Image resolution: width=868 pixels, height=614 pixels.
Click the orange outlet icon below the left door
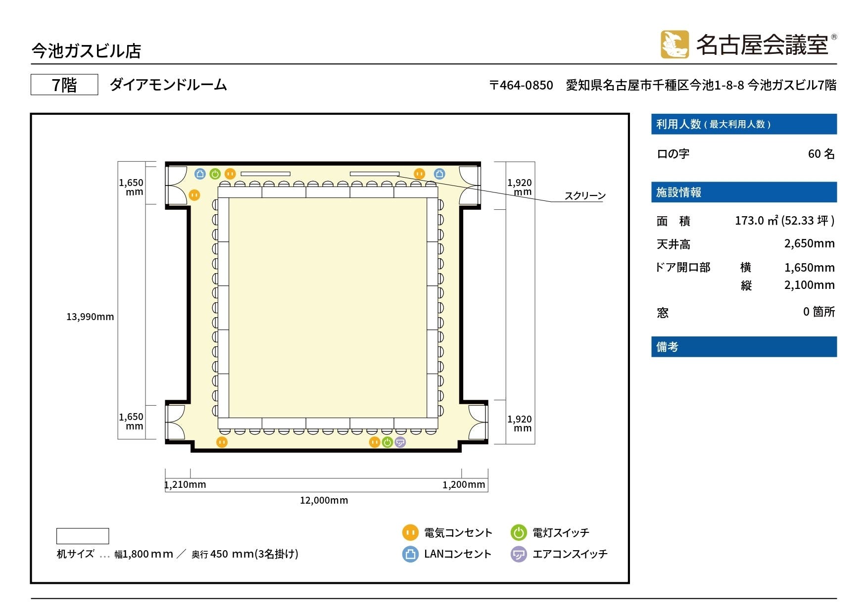195,194
